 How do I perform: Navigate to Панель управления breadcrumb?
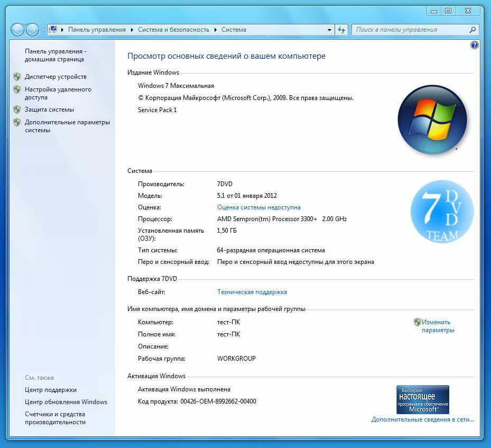(x=96, y=30)
